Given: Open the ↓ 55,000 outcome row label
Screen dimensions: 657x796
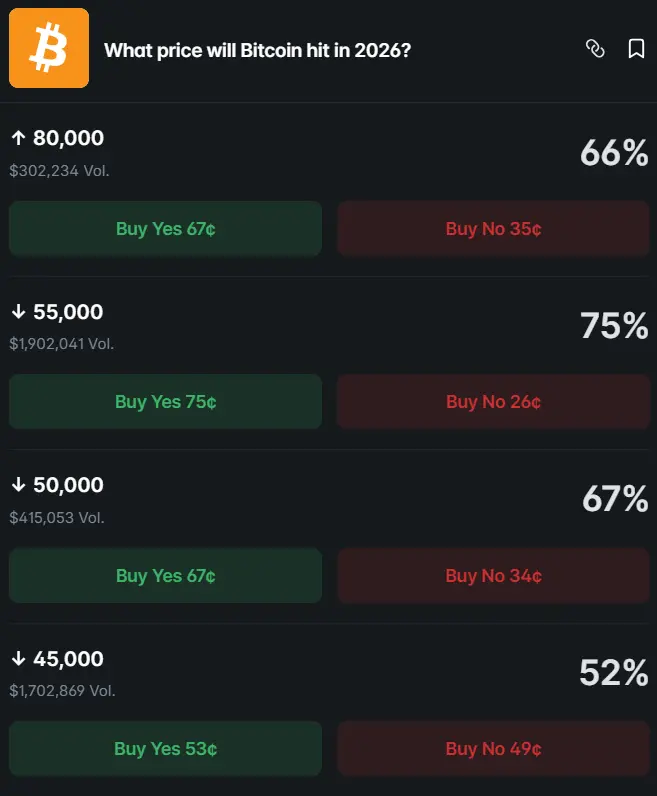Looking at the screenshot, I should [57, 312].
